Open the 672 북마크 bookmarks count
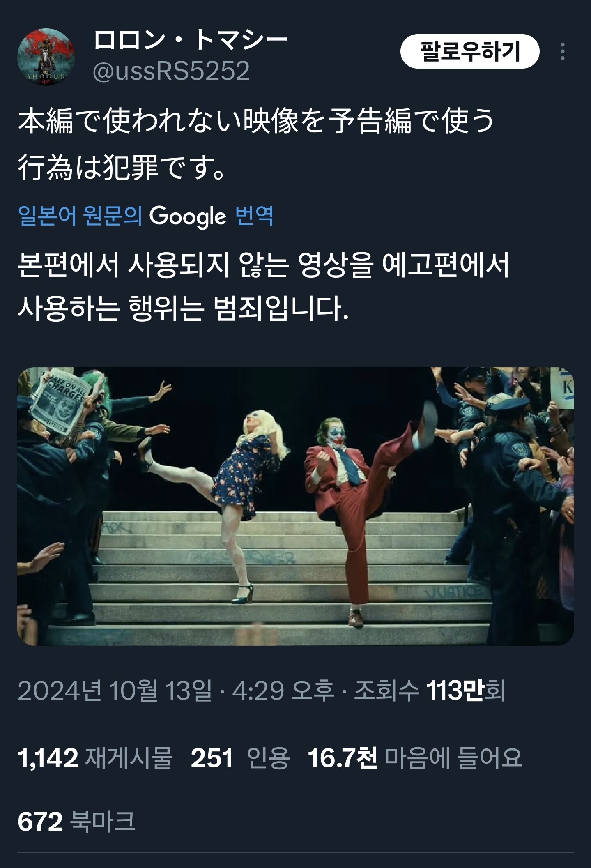 point(77,822)
